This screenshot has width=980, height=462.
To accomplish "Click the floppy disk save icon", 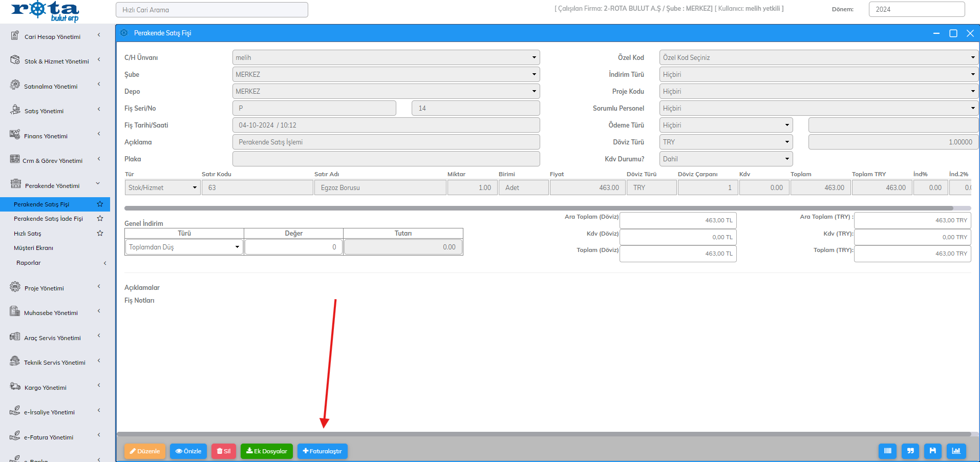I will (x=932, y=451).
